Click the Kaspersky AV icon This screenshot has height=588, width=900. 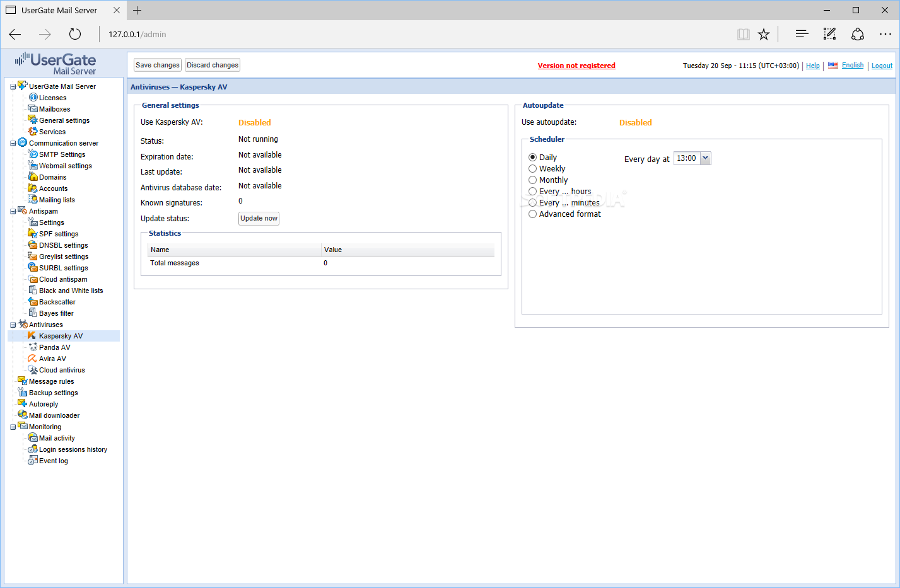[33, 336]
